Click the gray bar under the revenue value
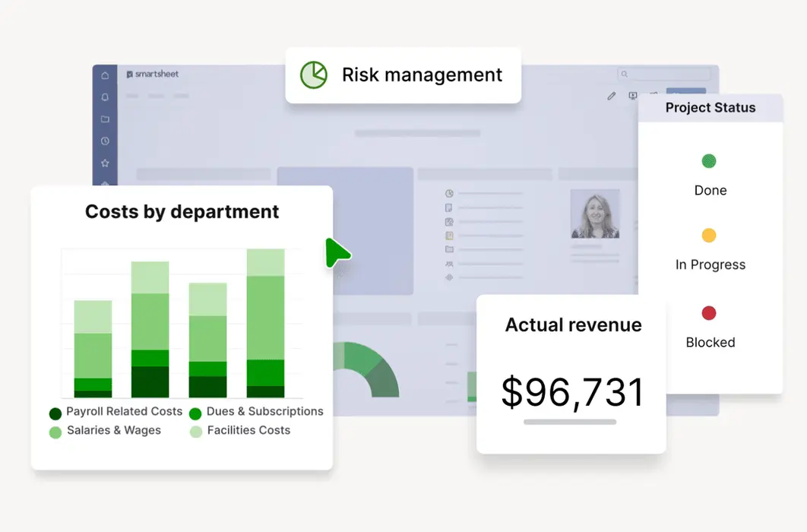Image resolution: width=807 pixels, height=532 pixels. click(x=570, y=422)
